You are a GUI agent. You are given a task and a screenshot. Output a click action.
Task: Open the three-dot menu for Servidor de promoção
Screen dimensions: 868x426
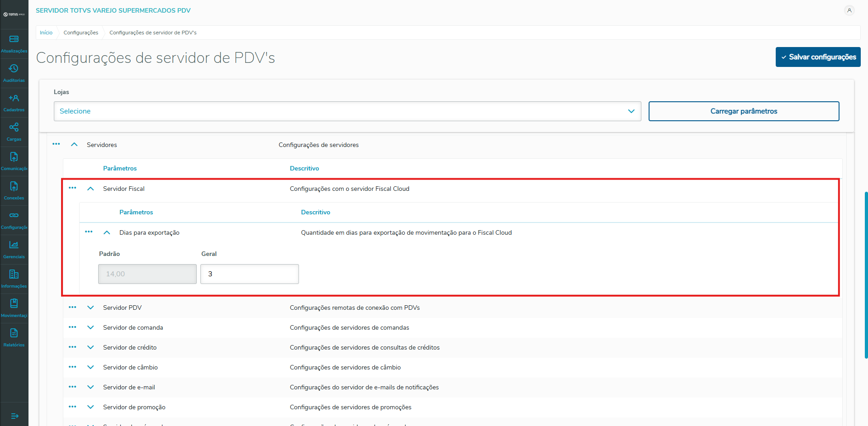[72, 407]
